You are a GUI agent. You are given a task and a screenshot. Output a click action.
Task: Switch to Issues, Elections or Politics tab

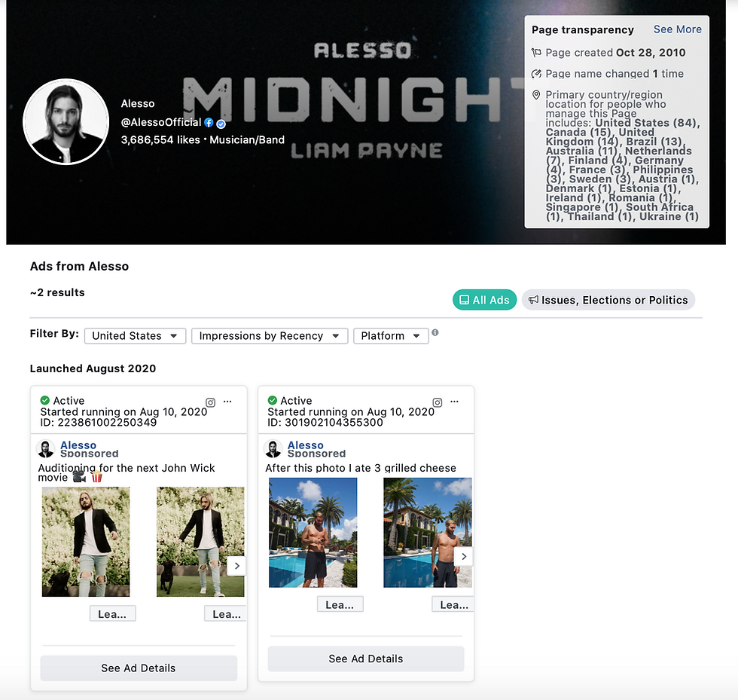click(608, 300)
